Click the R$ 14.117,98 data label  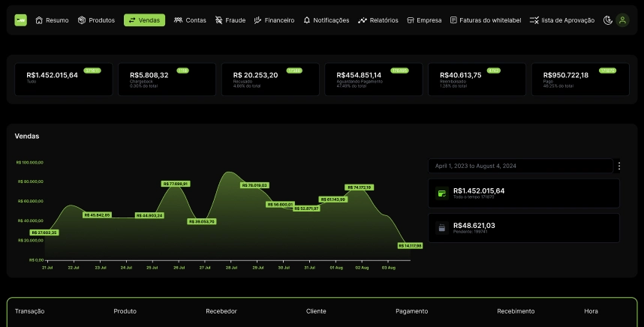coord(410,246)
